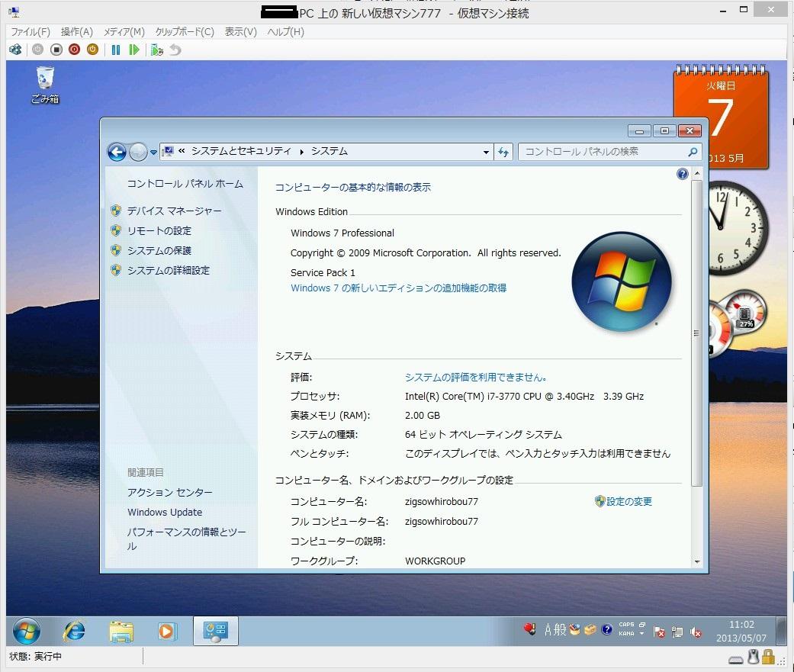
Task: Open the 操作(A) menu
Action: click(76, 32)
